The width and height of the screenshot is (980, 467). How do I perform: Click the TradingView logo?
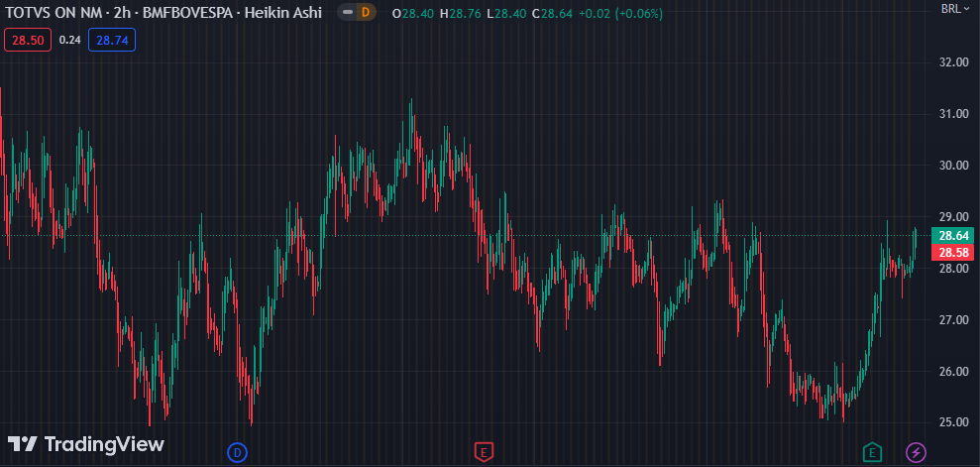pos(85,444)
